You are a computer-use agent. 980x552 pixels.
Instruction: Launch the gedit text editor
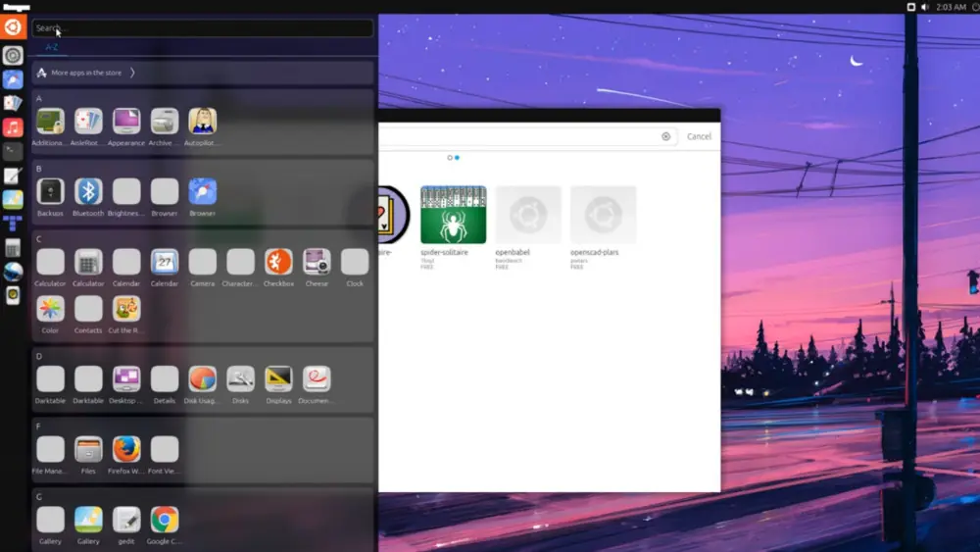click(x=126, y=520)
